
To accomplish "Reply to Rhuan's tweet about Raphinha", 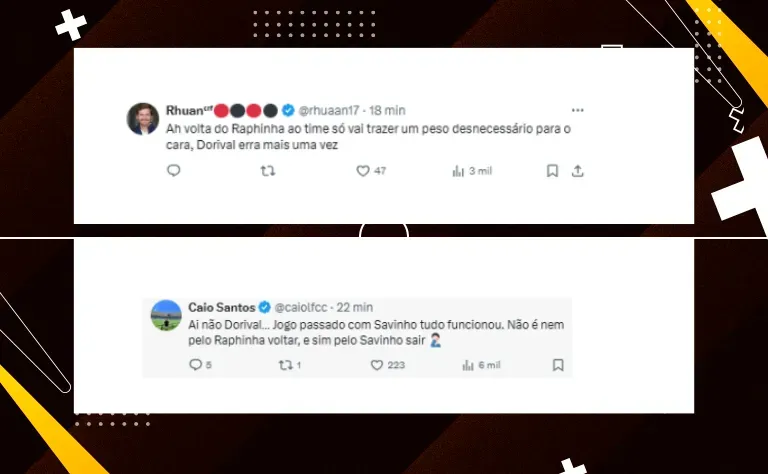I will click(x=174, y=170).
